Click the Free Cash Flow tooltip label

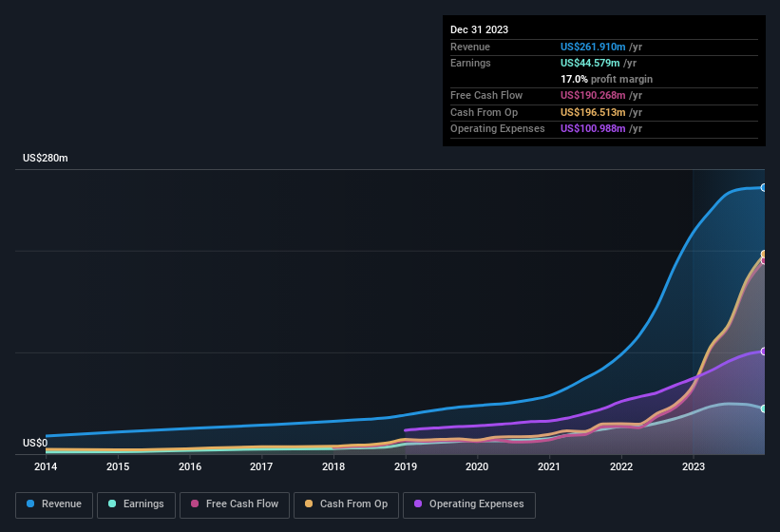pyautogui.click(x=486, y=95)
